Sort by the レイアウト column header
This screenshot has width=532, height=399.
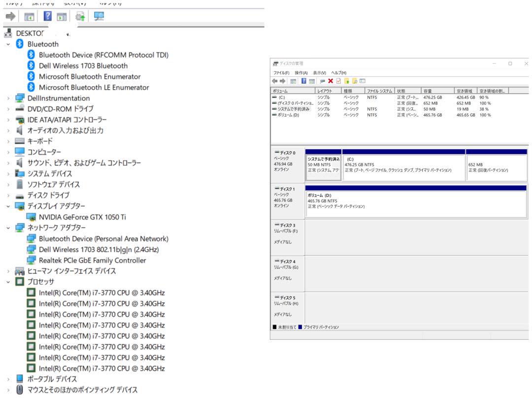[x=328, y=91]
